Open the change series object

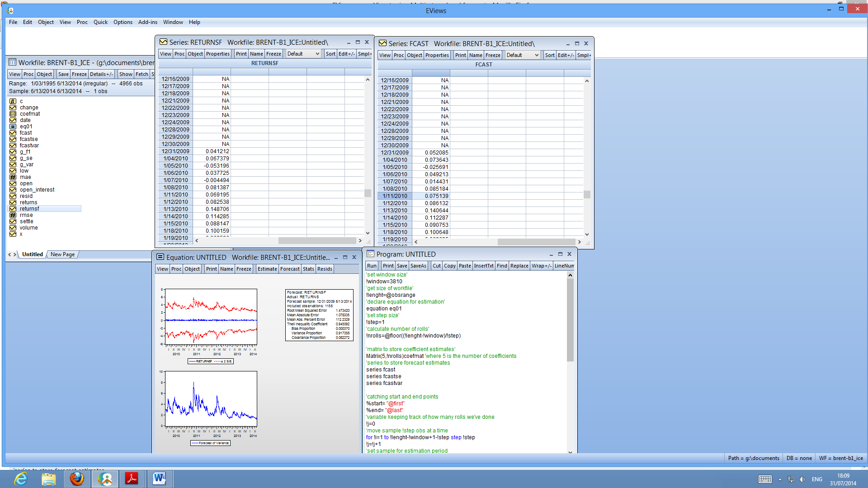tap(29, 108)
